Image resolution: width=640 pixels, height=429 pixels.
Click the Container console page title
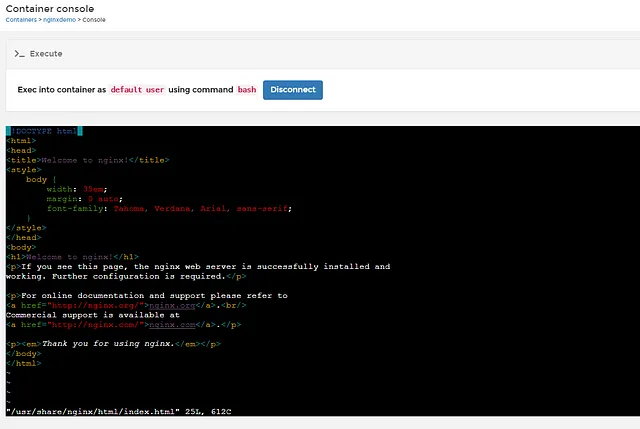[x=50, y=9]
